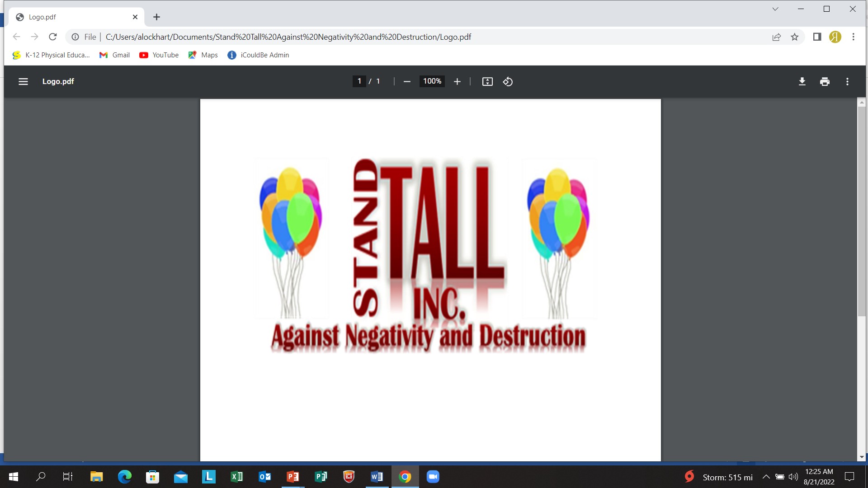Click the 100% zoom level field
The width and height of the screenshot is (868, 488).
coord(432,81)
